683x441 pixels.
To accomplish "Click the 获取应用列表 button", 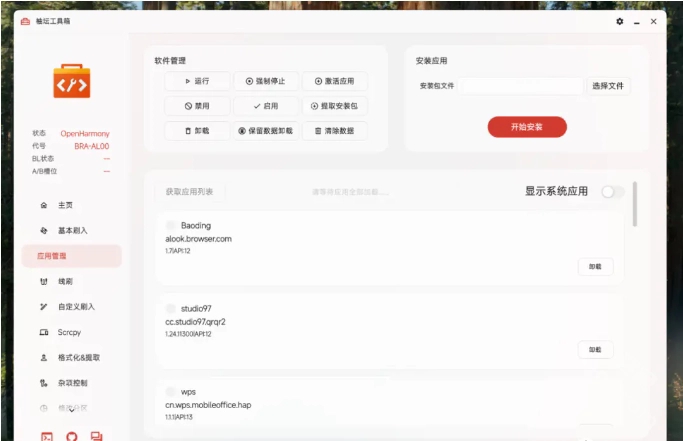I will pyautogui.click(x=189, y=192).
